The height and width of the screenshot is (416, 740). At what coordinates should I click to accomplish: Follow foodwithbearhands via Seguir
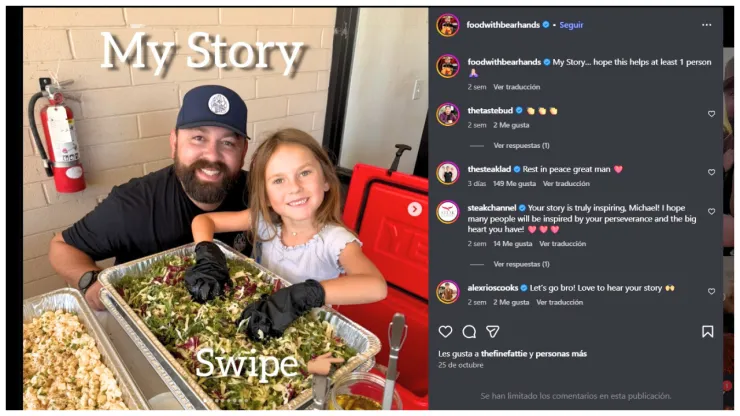click(571, 25)
